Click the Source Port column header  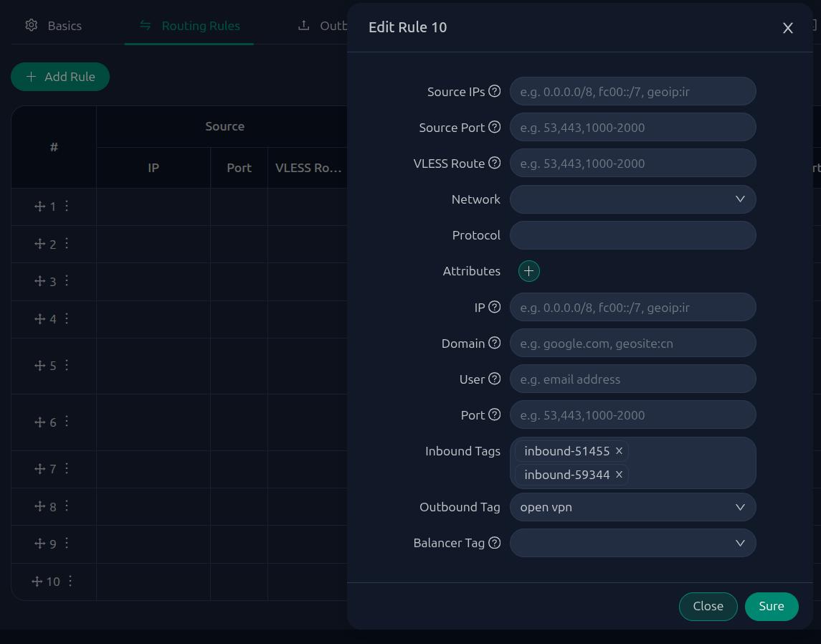tap(239, 168)
